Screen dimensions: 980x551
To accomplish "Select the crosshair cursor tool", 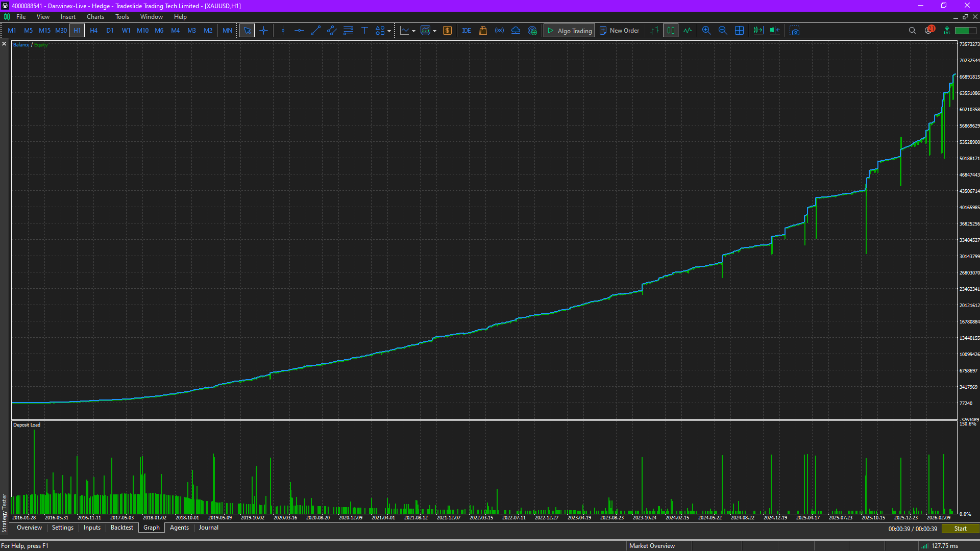I will click(263, 31).
